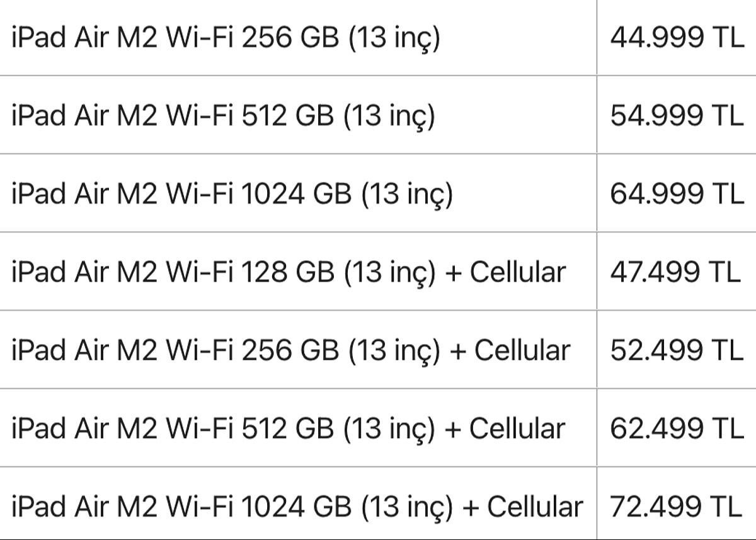
Task: Select the 62.499 TL price
Action: (x=676, y=428)
